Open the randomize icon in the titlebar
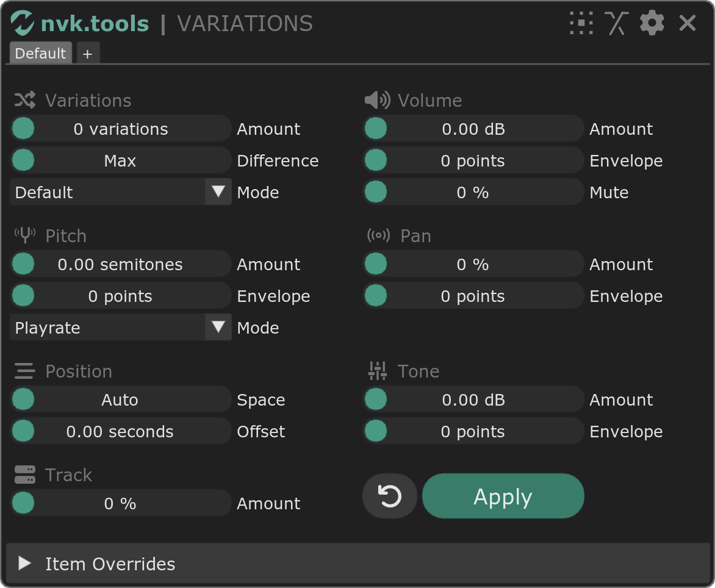The height and width of the screenshot is (588, 715). pyautogui.click(x=617, y=23)
